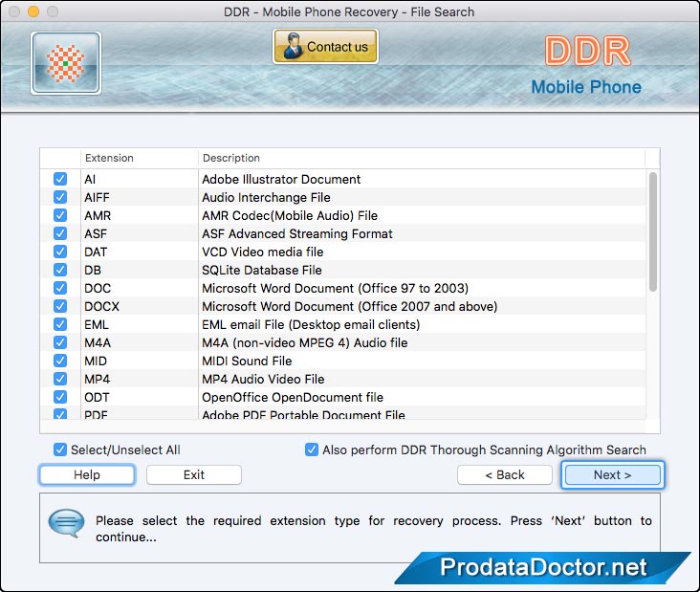This screenshot has width=700, height=592.
Task: Select 'AMR Codec(Mobile Audio) File' row
Action: pyautogui.click(x=343, y=215)
